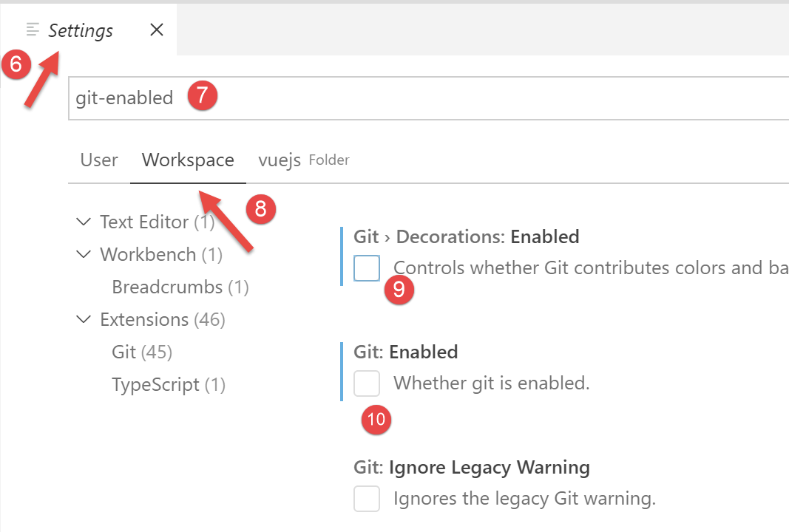This screenshot has height=532, width=789.
Task: Collapse the Text Editor category chevron
Action: [x=84, y=222]
